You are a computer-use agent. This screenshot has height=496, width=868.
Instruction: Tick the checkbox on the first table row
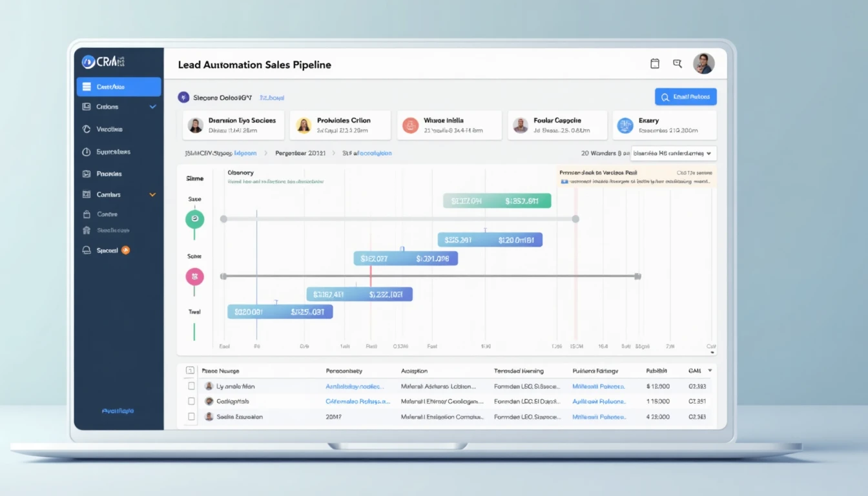(191, 386)
